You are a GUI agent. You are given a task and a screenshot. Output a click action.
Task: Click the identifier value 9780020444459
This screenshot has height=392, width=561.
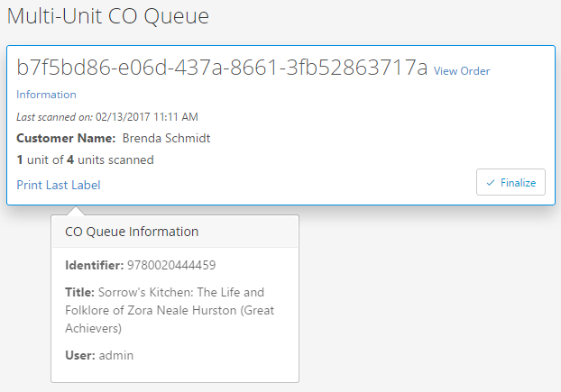171,265
